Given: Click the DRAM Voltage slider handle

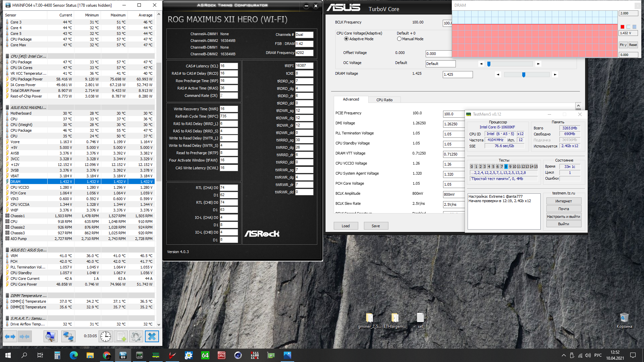Looking at the screenshot, I should click(x=524, y=75).
